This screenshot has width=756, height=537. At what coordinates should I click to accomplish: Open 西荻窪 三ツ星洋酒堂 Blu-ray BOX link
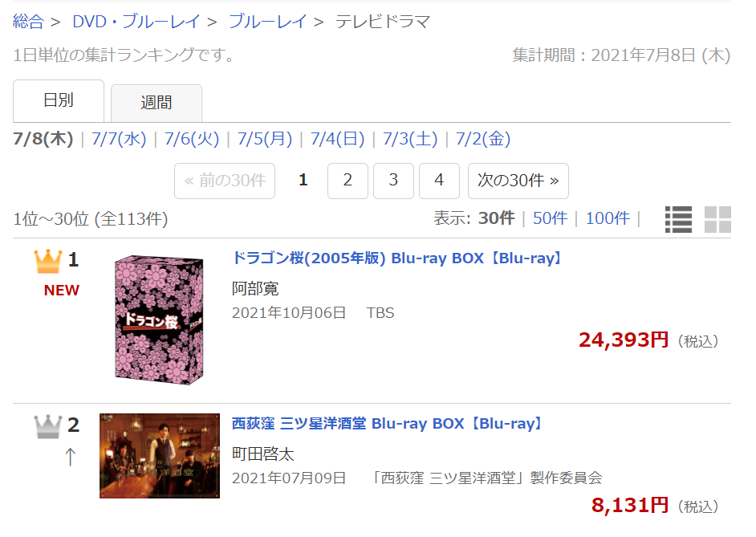coord(388,424)
